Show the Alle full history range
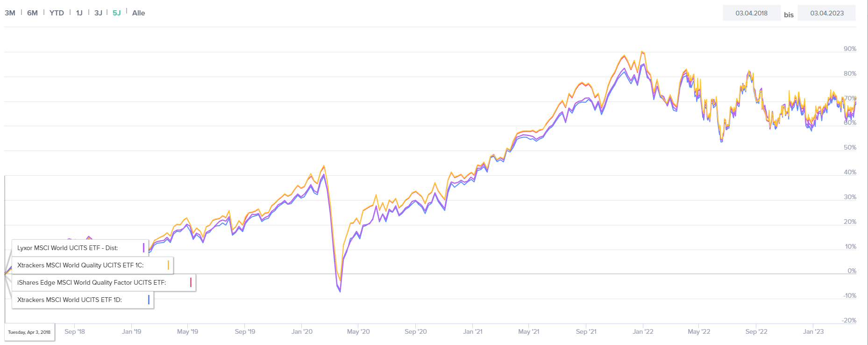Screen dimensions: 868x345 point(138,13)
